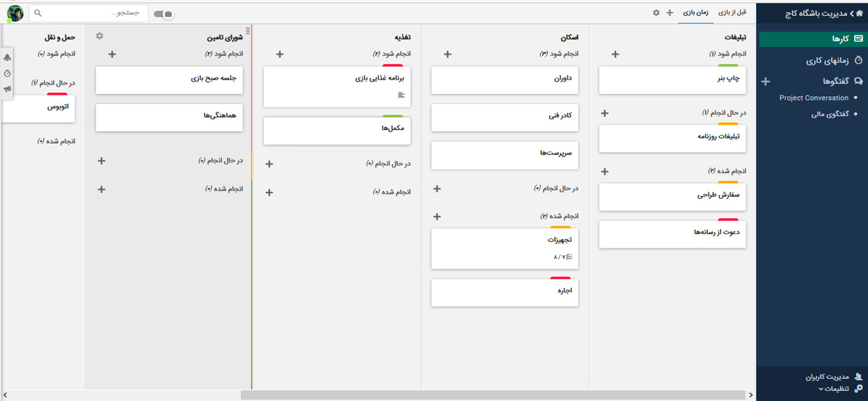Open notifications bell in side panel
The height and width of the screenshot is (401, 868).
coord(7,58)
